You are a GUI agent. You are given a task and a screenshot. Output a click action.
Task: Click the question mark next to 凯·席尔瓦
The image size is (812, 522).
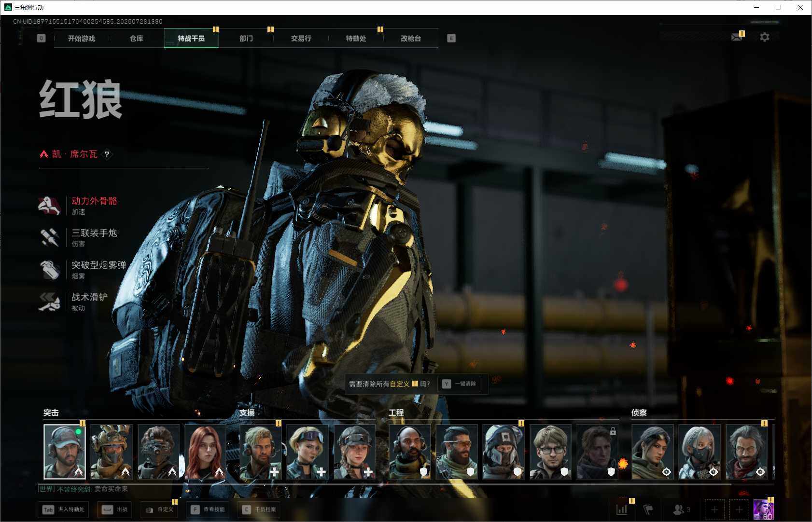click(x=107, y=154)
